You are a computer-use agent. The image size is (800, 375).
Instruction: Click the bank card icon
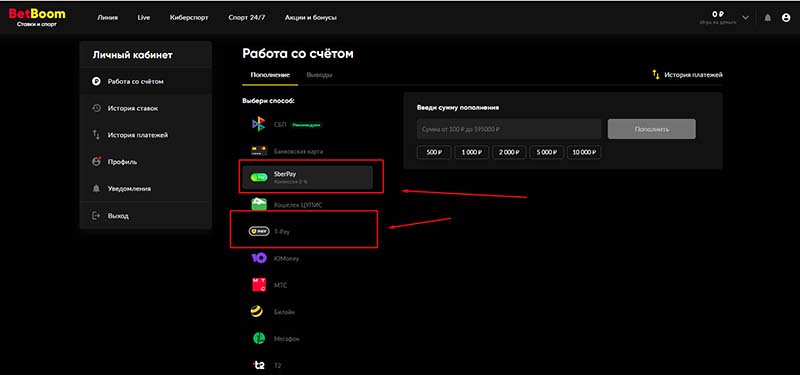pyautogui.click(x=259, y=151)
